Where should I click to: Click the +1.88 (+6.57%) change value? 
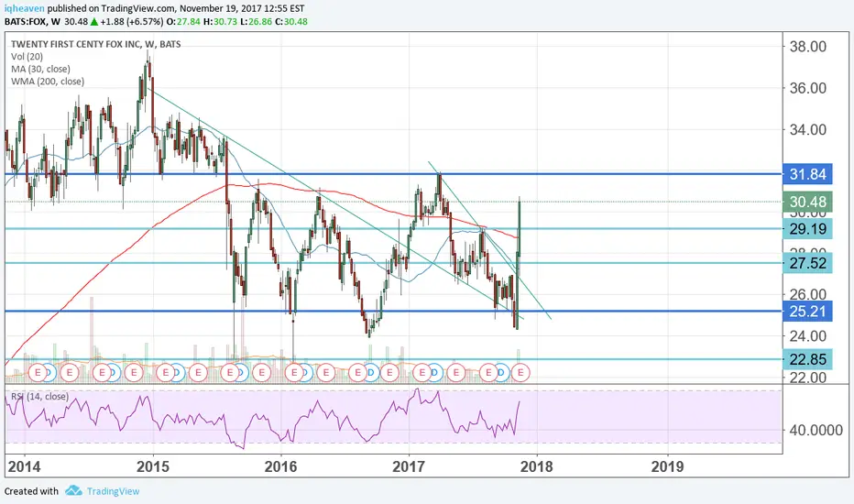pos(132,22)
